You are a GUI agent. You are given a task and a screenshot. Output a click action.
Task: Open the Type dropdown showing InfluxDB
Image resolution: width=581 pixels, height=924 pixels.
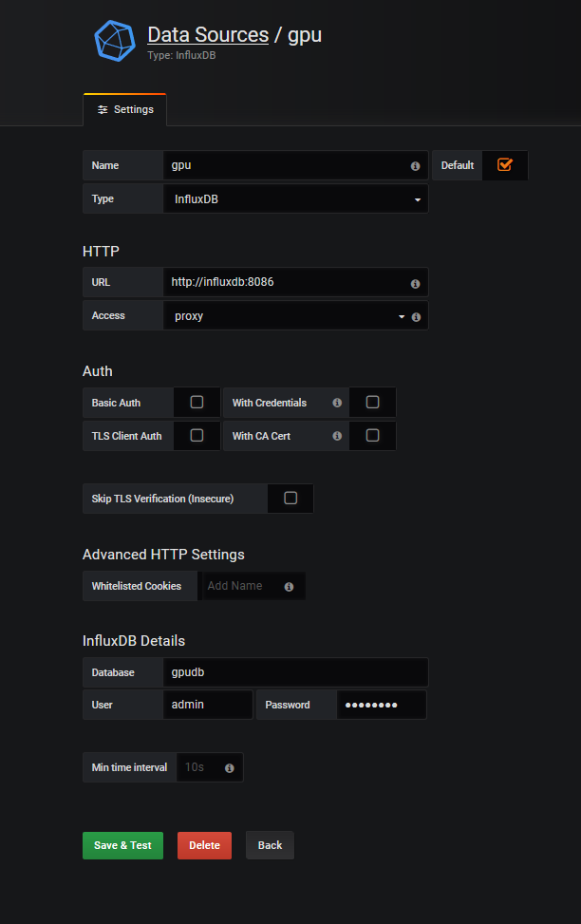296,199
